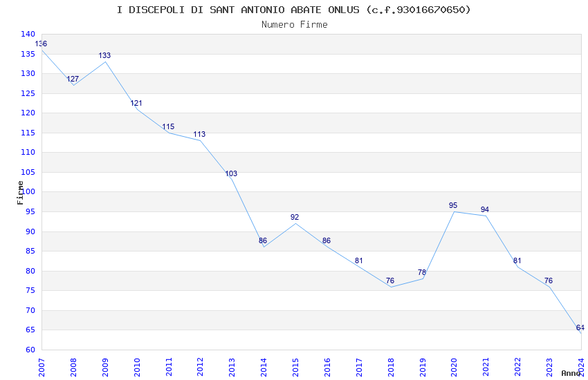Select the year label '2021' on the axis
The width and height of the screenshot is (588, 380).
click(x=486, y=368)
